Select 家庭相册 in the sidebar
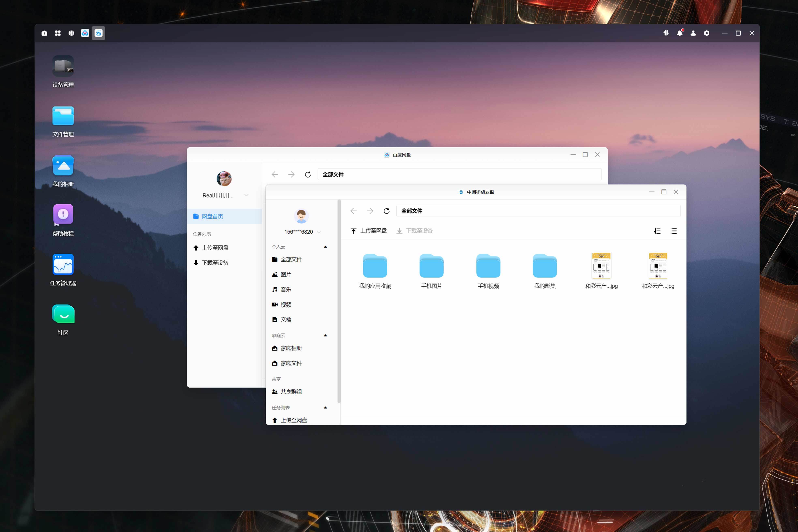The image size is (798, 532). point(291,348)
